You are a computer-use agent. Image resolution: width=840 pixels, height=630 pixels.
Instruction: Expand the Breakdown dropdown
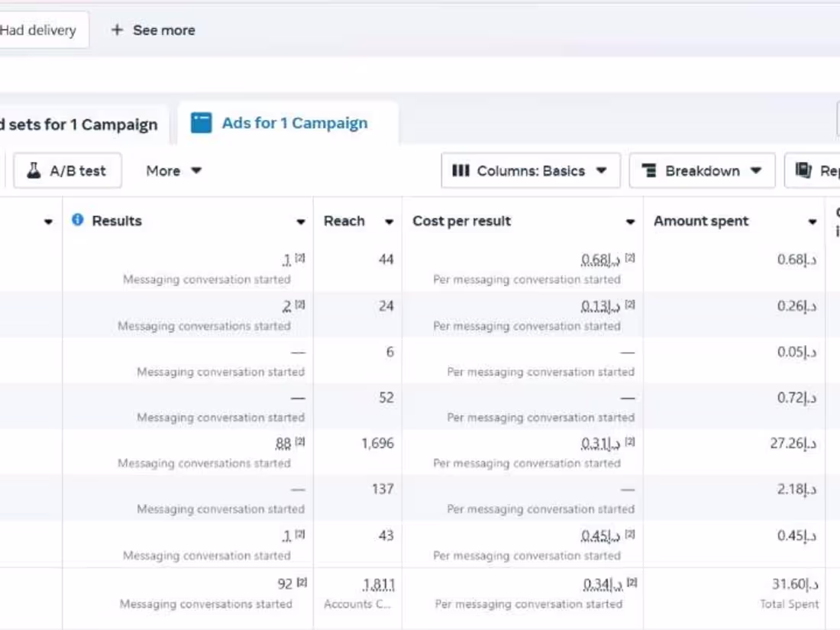coord(702,171)
